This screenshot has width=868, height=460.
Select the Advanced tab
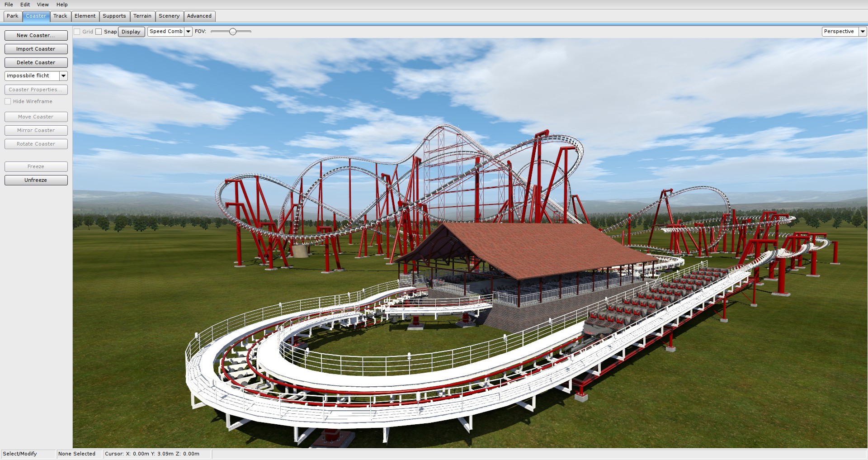click(199, 16)
